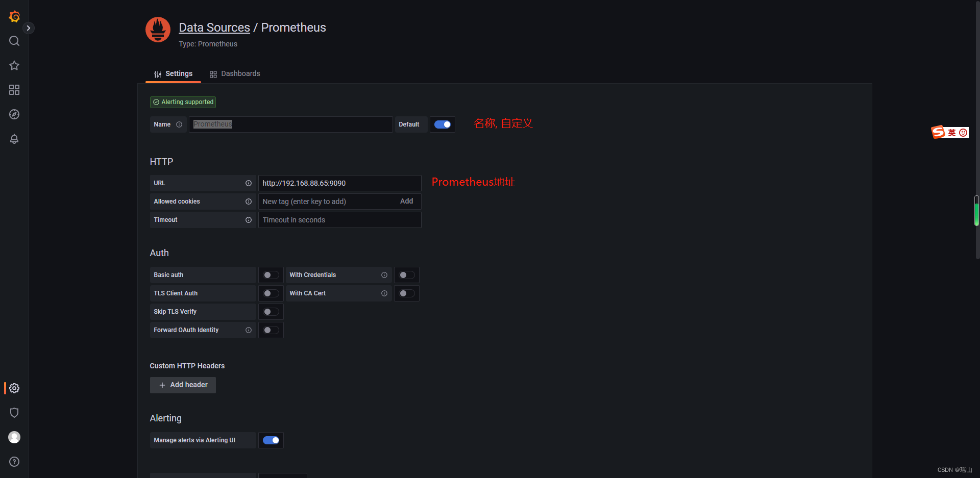Open the Server Admin shield icon

(x=14, y=413)
